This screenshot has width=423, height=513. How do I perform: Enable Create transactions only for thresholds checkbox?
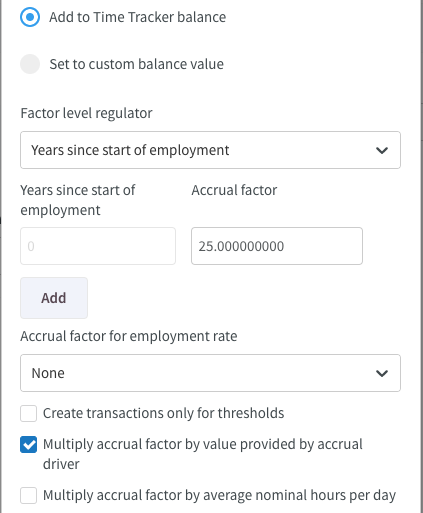28,413
